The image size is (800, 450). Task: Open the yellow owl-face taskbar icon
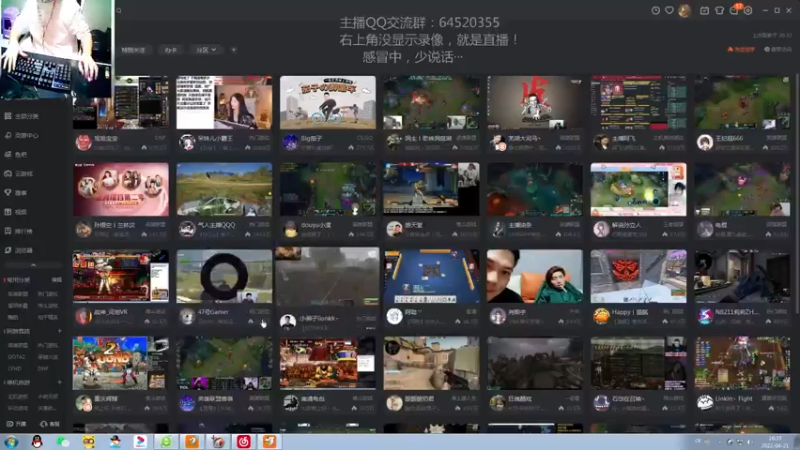tap(89, 442)
